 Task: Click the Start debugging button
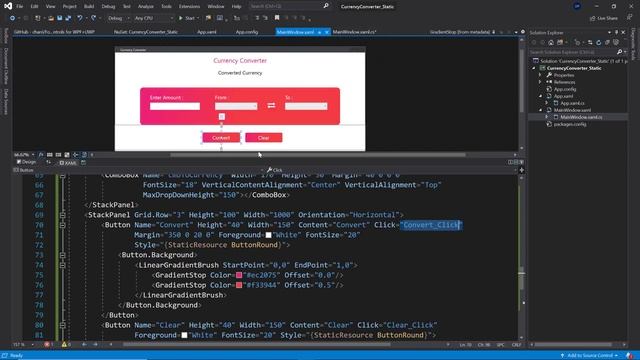pos(187,18)
